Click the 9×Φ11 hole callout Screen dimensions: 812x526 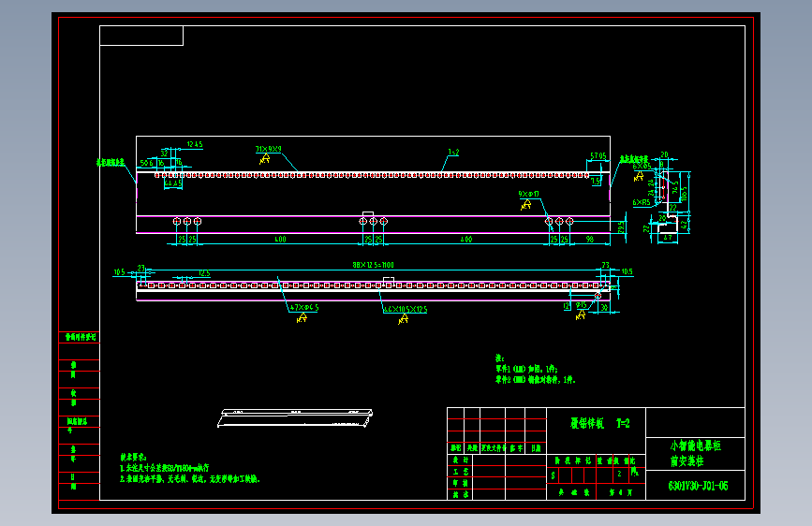[x=529, y=194]
